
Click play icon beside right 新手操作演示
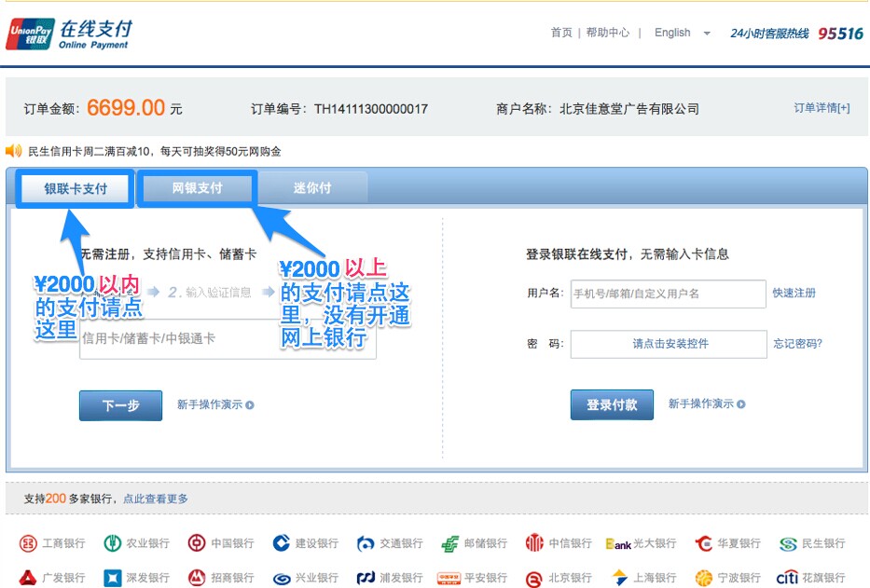(x=740, y=403)
